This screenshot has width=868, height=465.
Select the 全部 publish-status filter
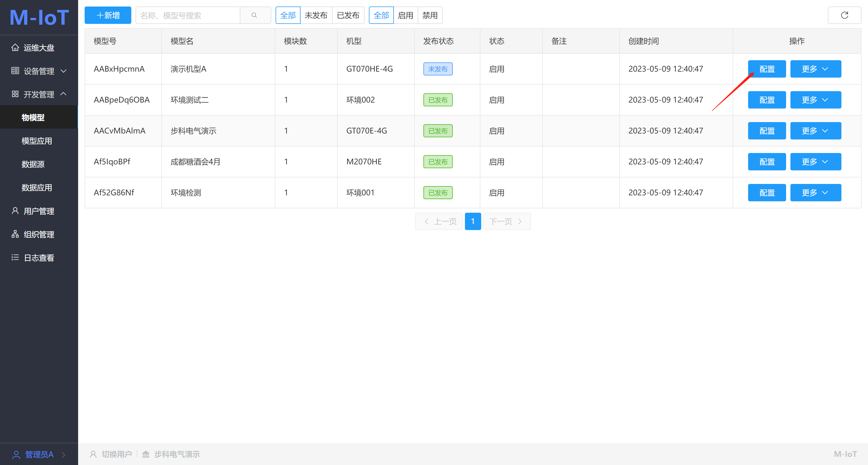pyautogui.click(x=288, y=15)
